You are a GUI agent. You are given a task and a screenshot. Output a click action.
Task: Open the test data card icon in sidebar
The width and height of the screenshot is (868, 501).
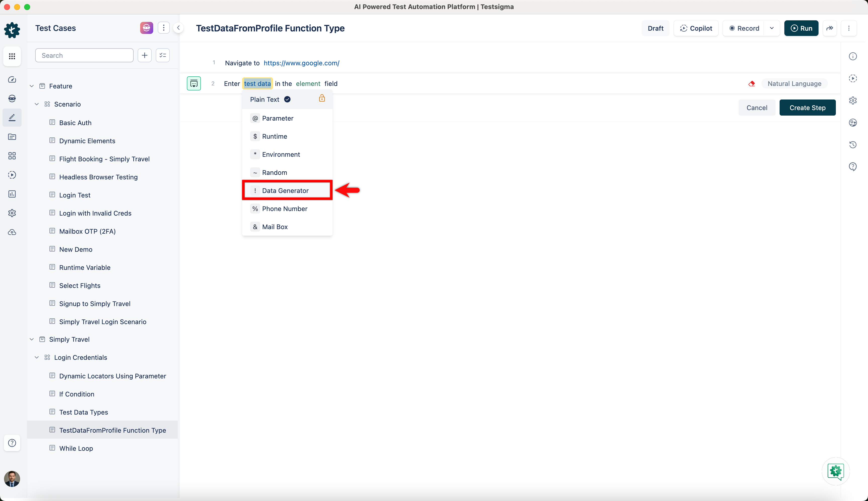pyautogui.click(x=12, y=137)
